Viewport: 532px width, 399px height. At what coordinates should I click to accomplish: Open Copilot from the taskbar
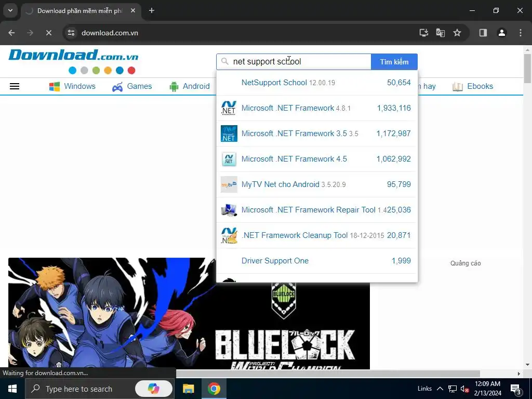(154, 389)
